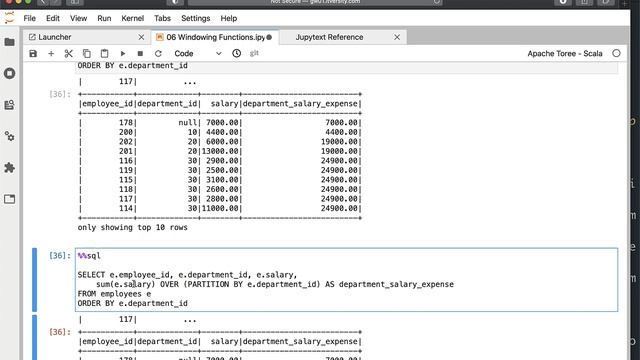
Task: Close the Launcher tab
Action: 141,37
